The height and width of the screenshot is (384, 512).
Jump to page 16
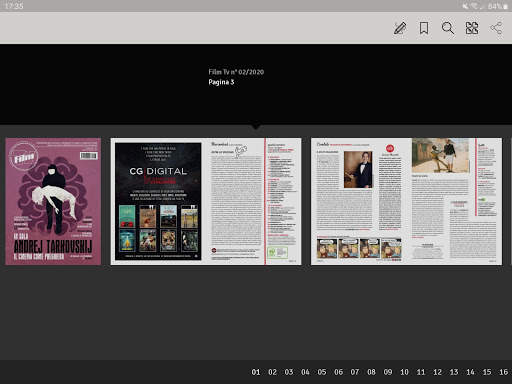[x=503, y=372]
